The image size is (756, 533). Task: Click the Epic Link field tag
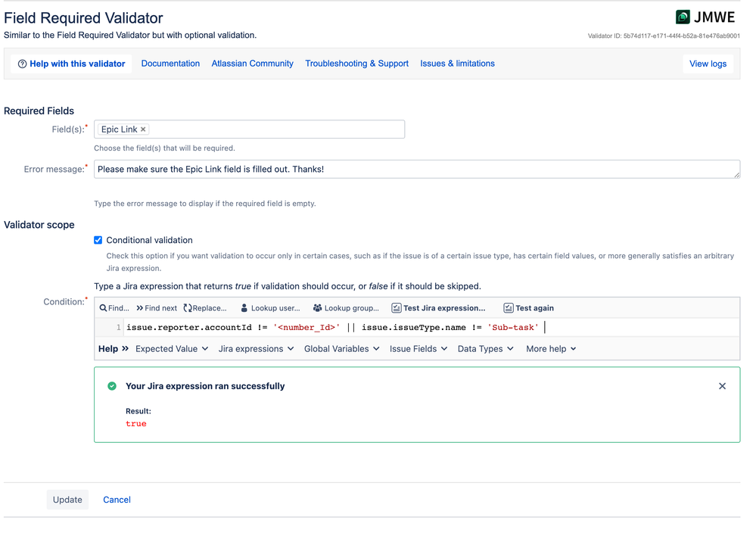123,129
